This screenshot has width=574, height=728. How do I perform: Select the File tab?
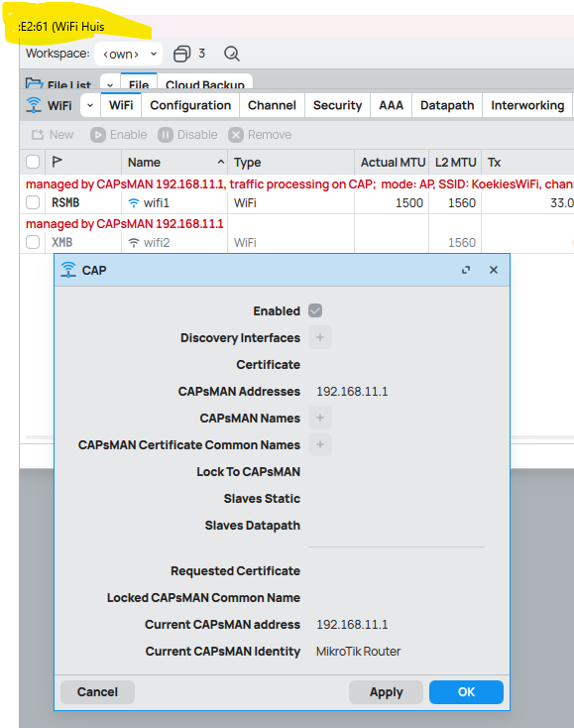[x=139, y=84]
